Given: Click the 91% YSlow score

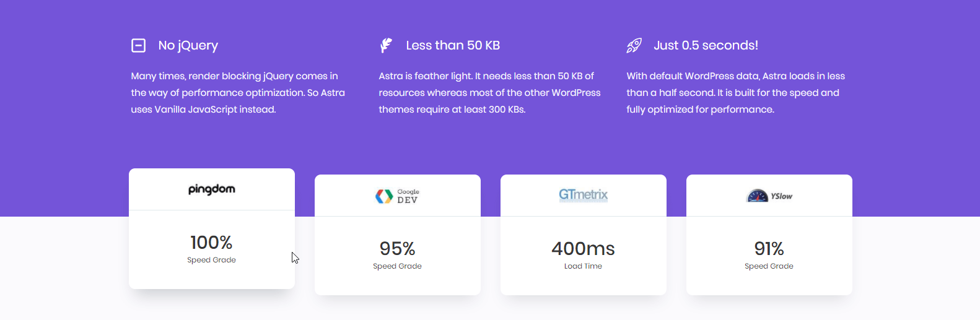Looking at the screenshot, I should pyautogui.click(x=769, y=248).
